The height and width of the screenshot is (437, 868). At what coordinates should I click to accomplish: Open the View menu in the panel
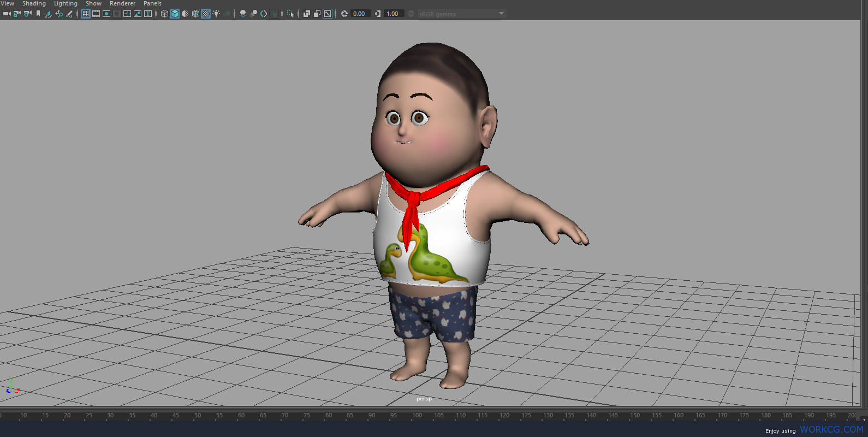pos(8,3)
